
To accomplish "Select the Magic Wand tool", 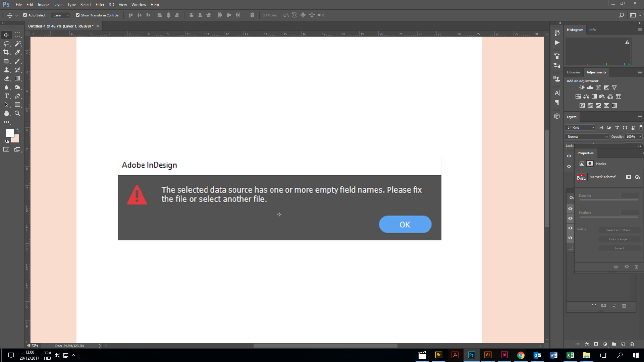I will pos(17,44).
